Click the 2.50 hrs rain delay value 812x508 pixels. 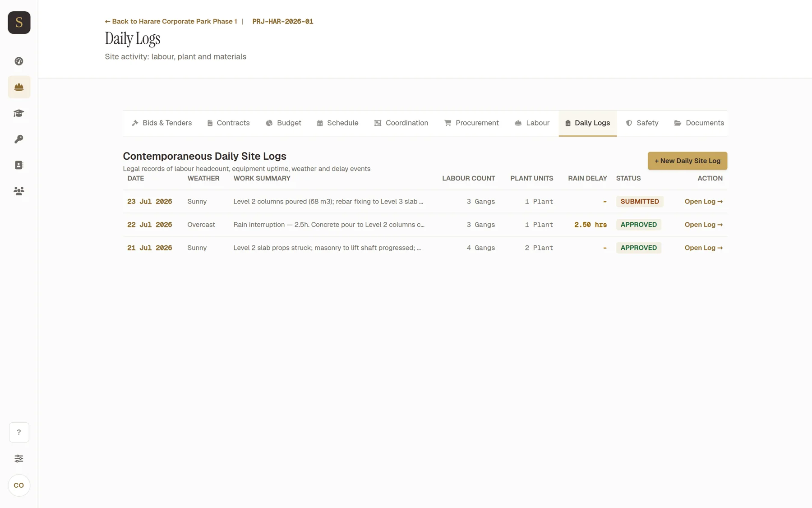click(591, 225)
